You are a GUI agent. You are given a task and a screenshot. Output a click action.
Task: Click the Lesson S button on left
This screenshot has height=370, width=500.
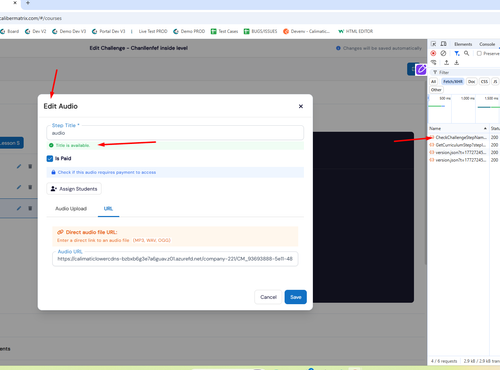pos(11,143)
